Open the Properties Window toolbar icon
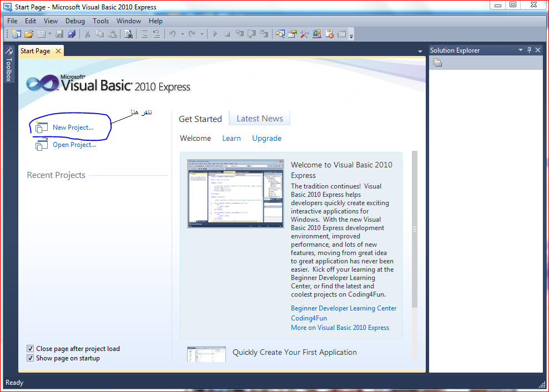 (x=293, y=34)
